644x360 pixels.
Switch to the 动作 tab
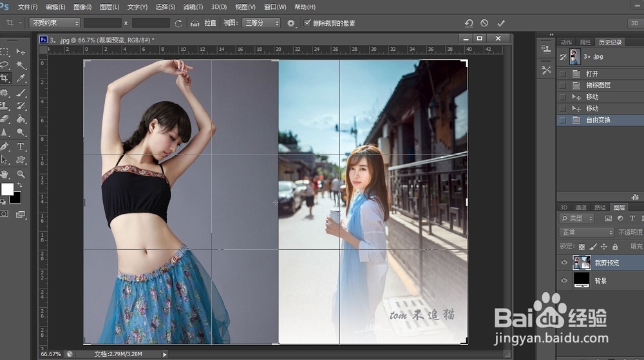[x=566, y=43]
